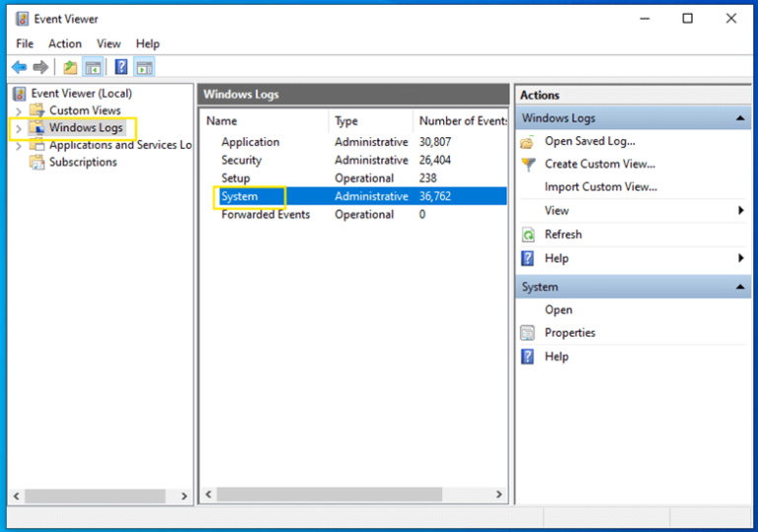
Task: Minimize the Event Viewer window
Action: [644, 19]
